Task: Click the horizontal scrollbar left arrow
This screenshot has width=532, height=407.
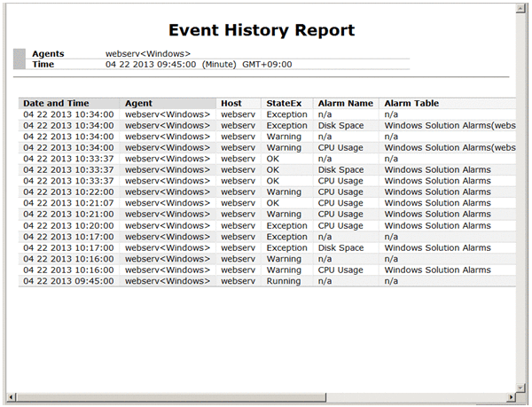Action: coord(9,396)
